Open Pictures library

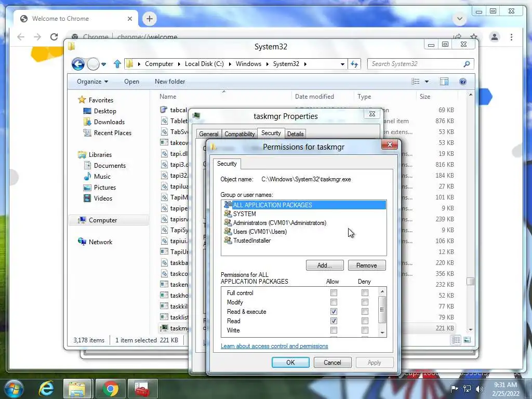click(x=100, y=187)
